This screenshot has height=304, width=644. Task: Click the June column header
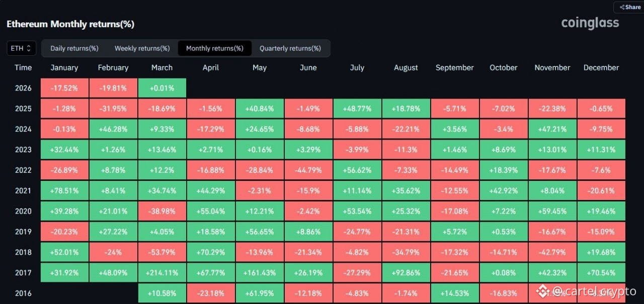tap(308, 67)
